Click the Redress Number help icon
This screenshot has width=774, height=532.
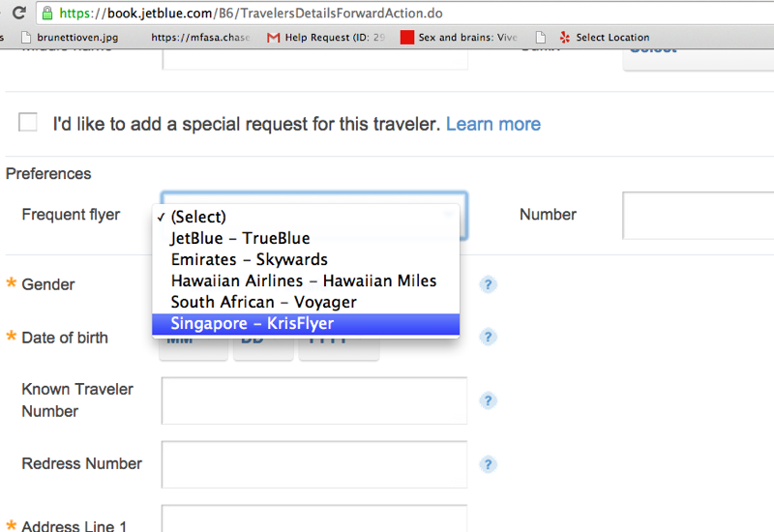coord(488,464)
